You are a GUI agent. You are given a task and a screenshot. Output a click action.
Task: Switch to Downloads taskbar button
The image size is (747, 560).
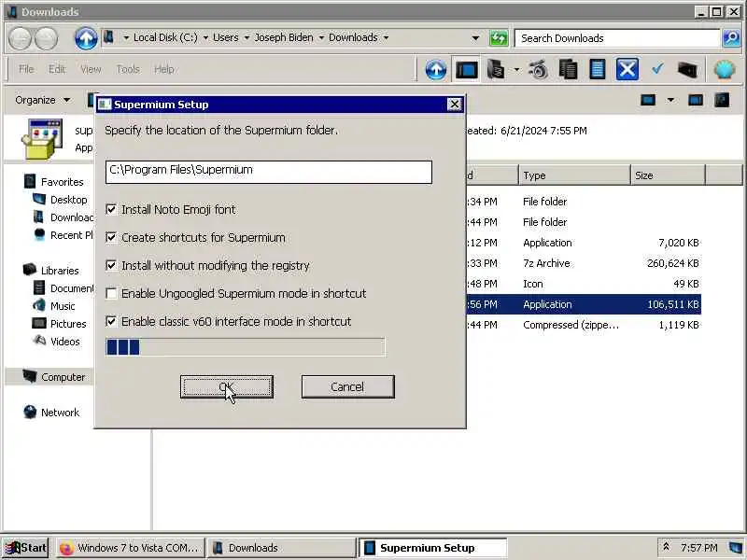282,548
